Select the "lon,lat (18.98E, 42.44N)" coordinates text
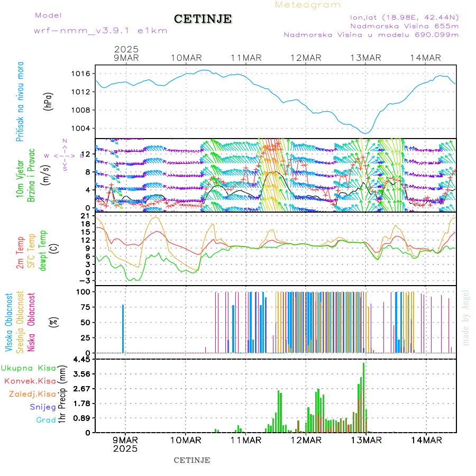 click(x=404, y=17)
